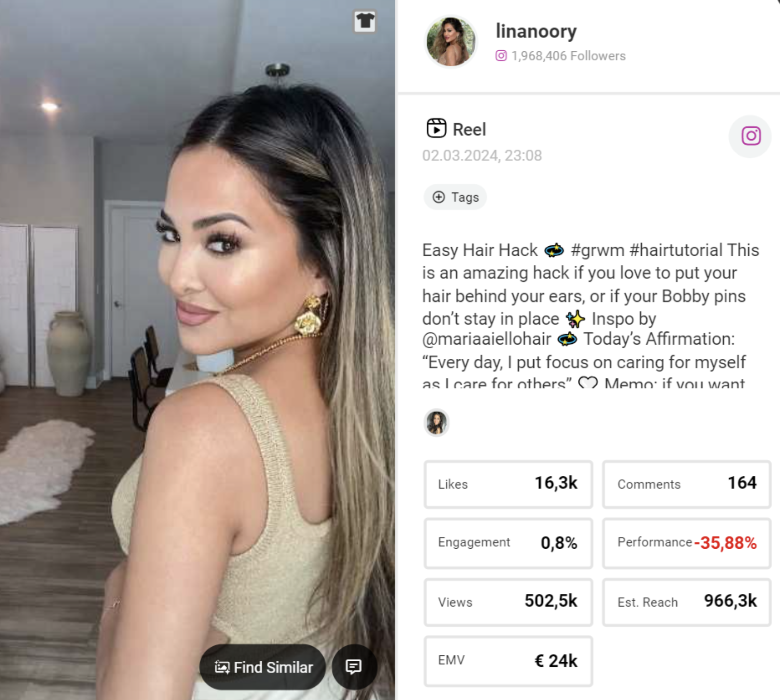This screenshot has height=700, width=780.
Task: Open the linanoory username link
Action: point(536,31)
